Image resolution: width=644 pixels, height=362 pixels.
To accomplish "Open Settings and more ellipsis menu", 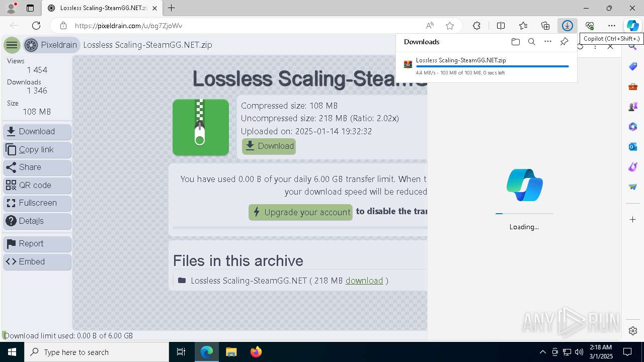I will click(x=612, y=26).
